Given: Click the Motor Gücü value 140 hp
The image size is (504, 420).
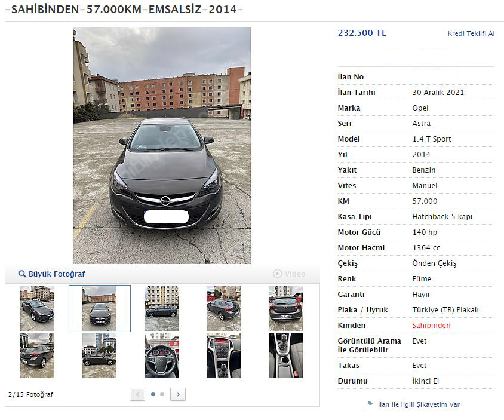Looking at the screenshot, I should 425,232.
